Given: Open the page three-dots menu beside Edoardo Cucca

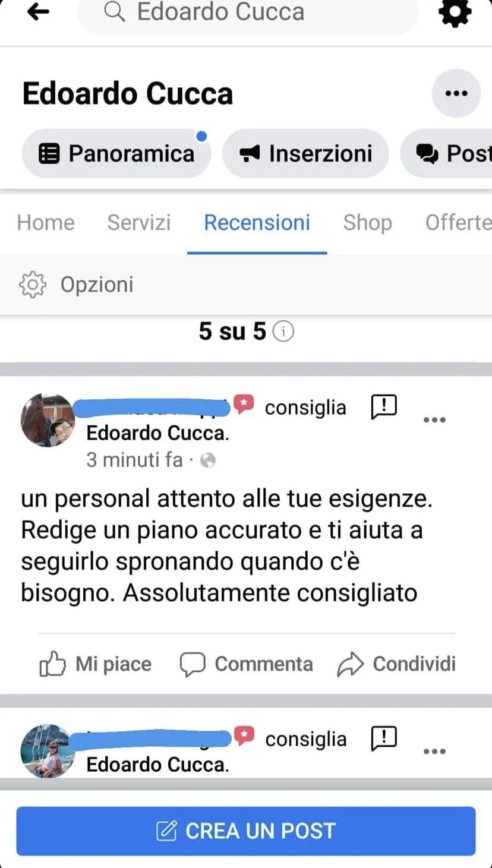Looking at the screenshot, I should [x=456, y=93].
